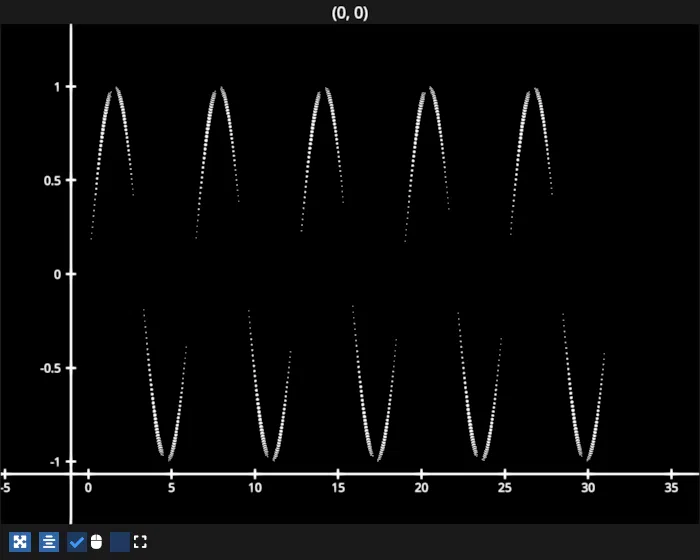Click the x-axis tick label 35
The height and width of the screenshot is (560, 700).
(x=671, y=488)
